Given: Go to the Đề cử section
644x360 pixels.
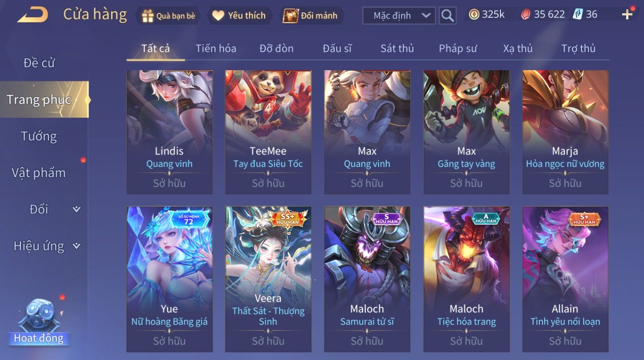Looking at the screenshot, I should pyautogui.click(x=39, y=63).
